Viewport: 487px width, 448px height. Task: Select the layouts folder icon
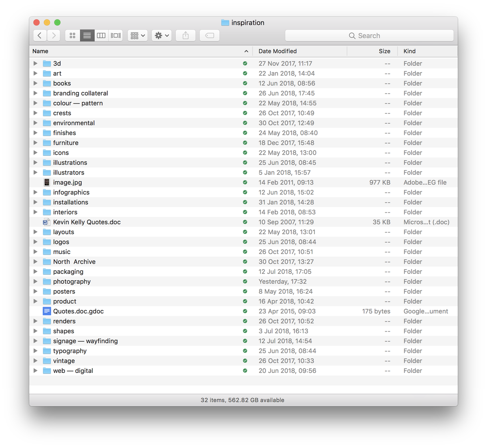point(47,232)
